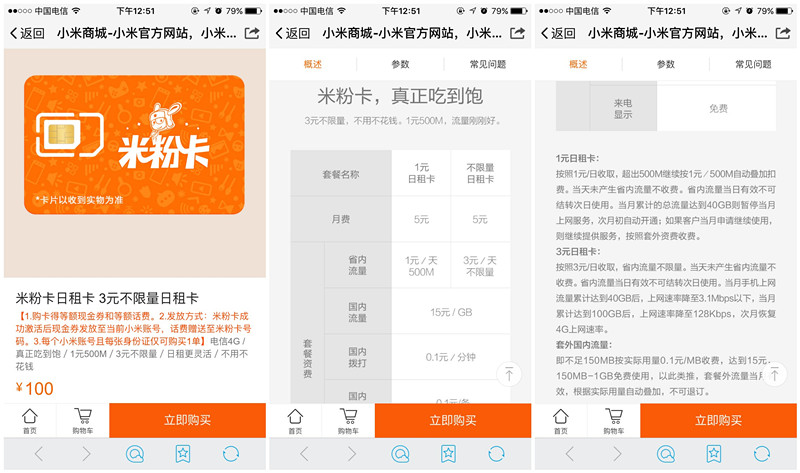Open the orange 米粉卡 SIM card image
This screenshot has width=800, height=473.
pos(134,145)
